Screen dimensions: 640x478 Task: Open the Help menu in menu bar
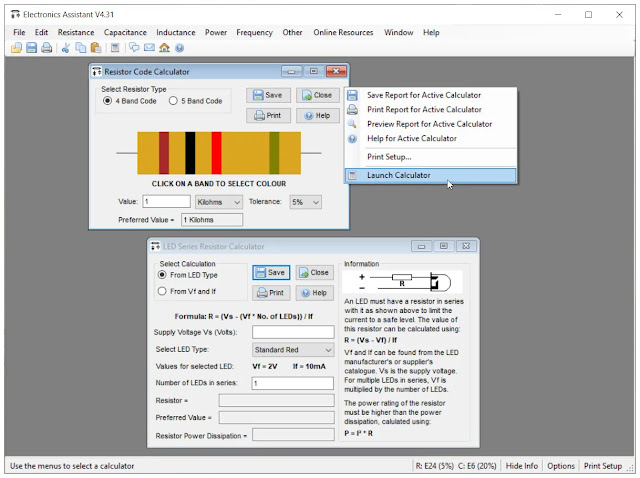pyautogui.click(x=431, y=32)
